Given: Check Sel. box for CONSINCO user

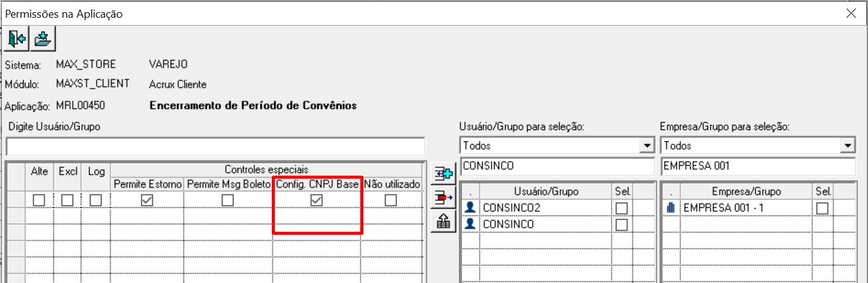Looking at the screenshot, I should point(622,225).
